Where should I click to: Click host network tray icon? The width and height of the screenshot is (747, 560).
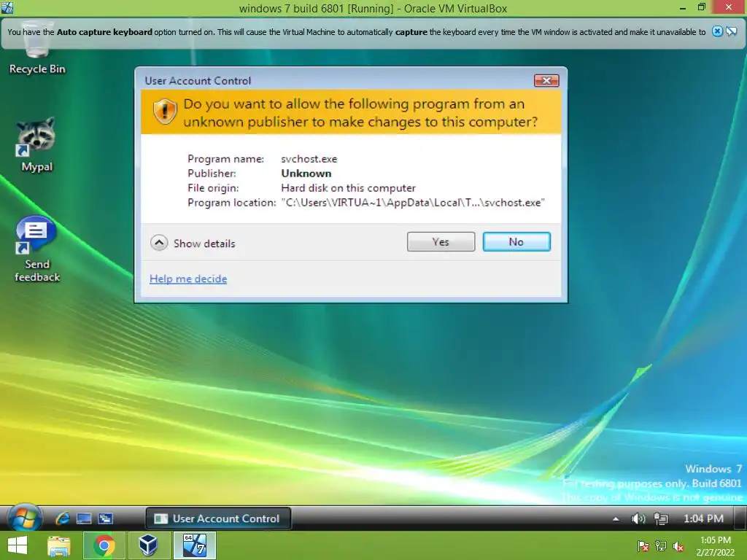click(661, 546)
